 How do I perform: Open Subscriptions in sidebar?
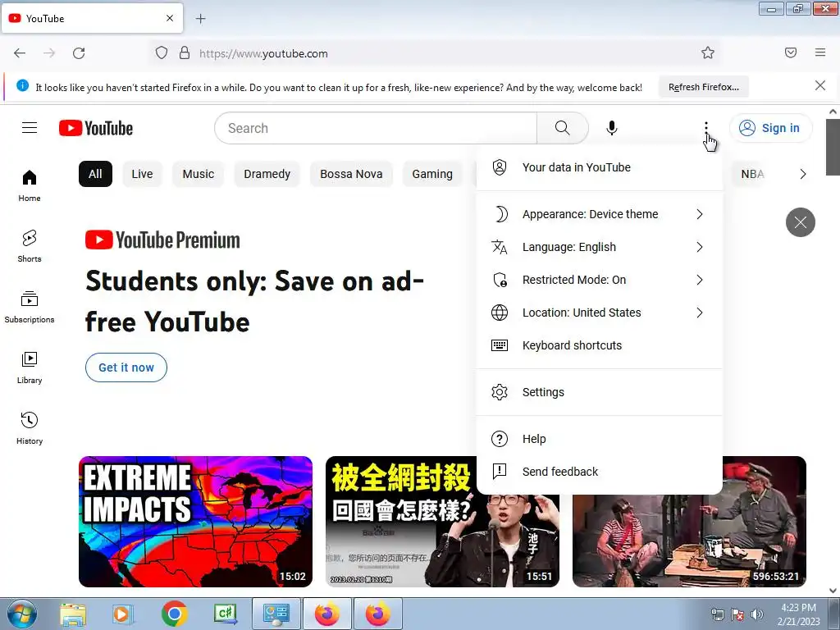[x=30, y=307]
